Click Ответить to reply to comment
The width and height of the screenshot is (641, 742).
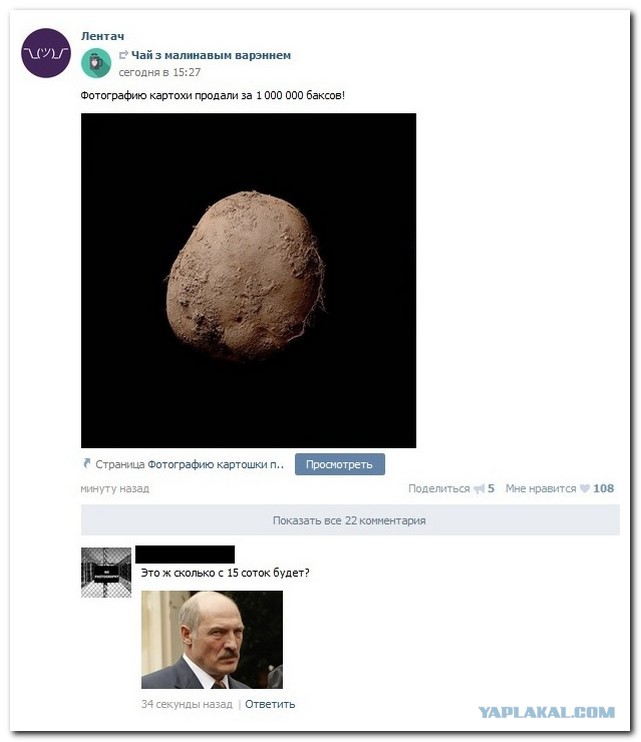coord(270,704)
